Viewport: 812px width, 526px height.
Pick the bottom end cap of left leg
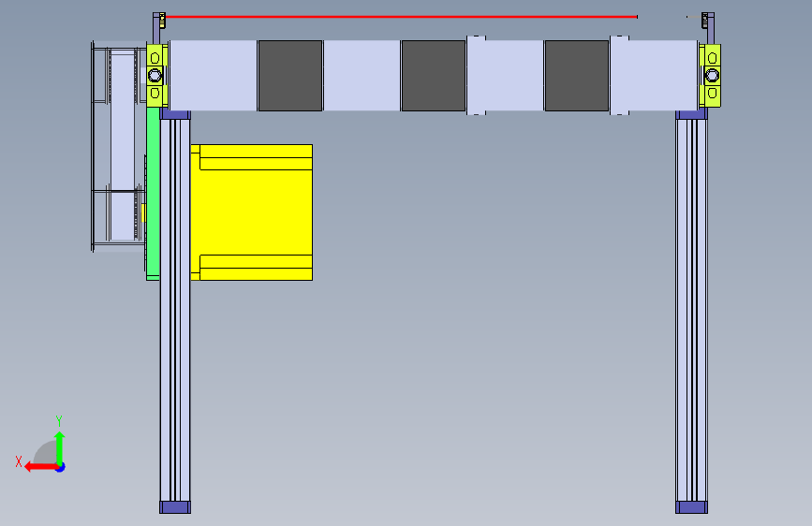click(x=175, y=507)
